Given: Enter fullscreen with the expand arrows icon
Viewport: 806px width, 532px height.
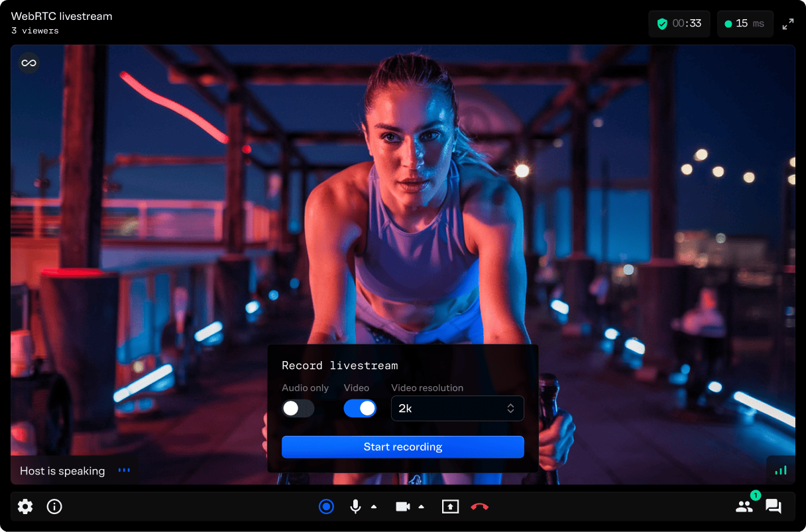Looking at the screenshot, I should click(788, 24).
